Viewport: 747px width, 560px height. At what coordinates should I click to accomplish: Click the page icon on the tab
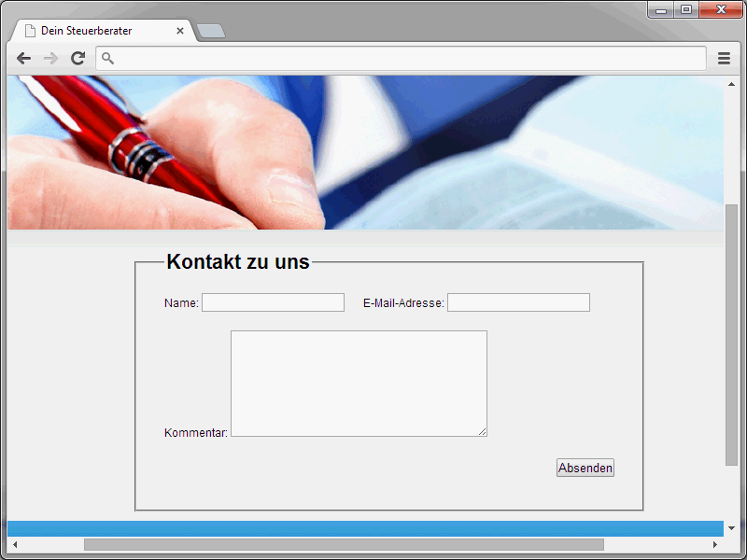click(x=30, y=31)
